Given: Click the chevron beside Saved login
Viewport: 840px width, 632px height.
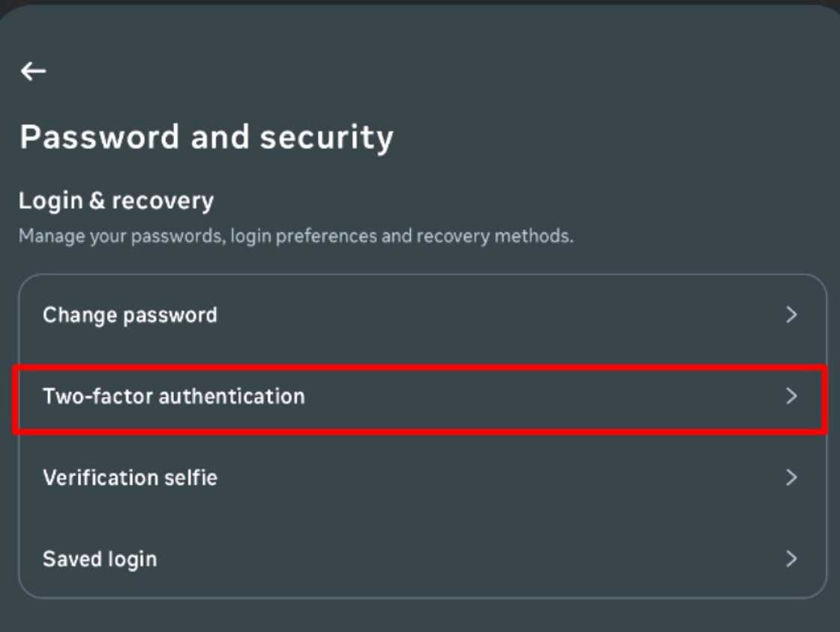Looking at the screenshot, I should click(790, 559).
